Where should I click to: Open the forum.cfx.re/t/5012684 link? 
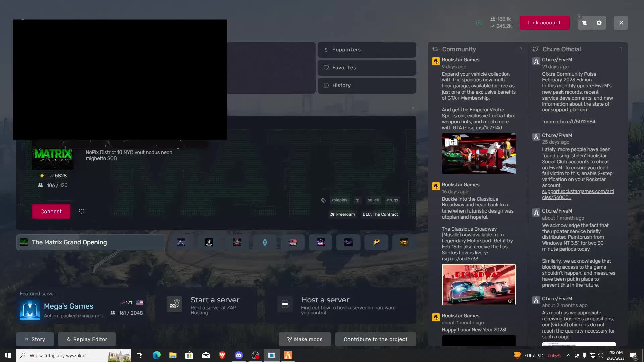coord(569,122)
